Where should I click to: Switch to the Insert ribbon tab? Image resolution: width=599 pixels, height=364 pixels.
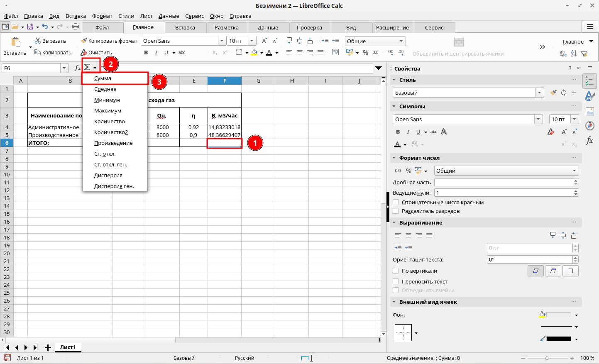tap(185, 28)
